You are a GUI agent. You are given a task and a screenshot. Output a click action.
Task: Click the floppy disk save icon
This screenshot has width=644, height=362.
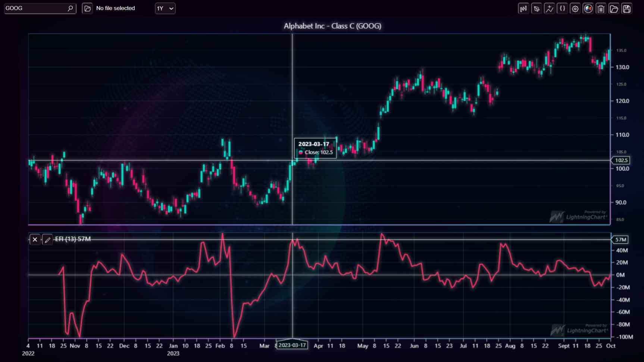(x=627, y=9)
